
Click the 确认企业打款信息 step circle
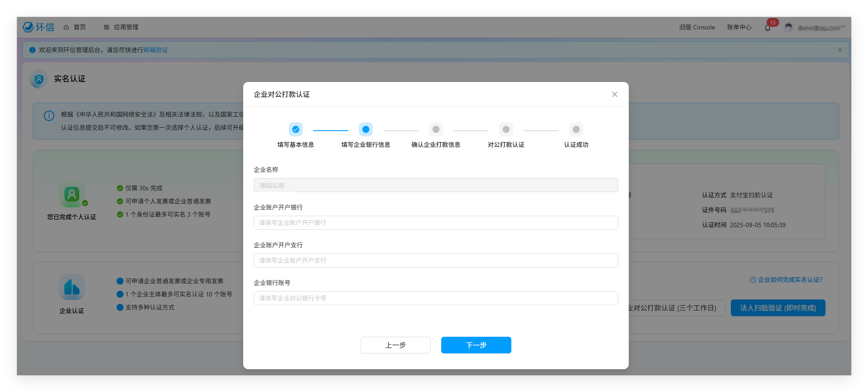436,129
